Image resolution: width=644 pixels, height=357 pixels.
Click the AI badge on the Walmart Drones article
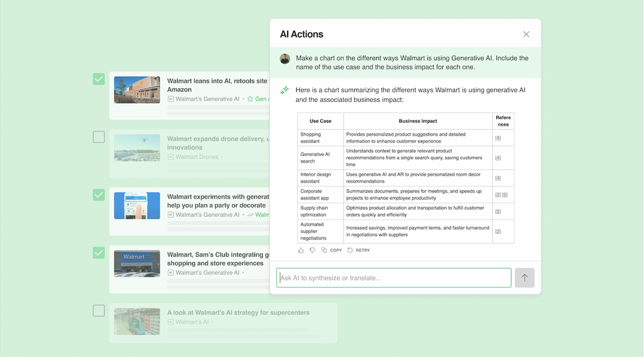[x=171, y=156]
